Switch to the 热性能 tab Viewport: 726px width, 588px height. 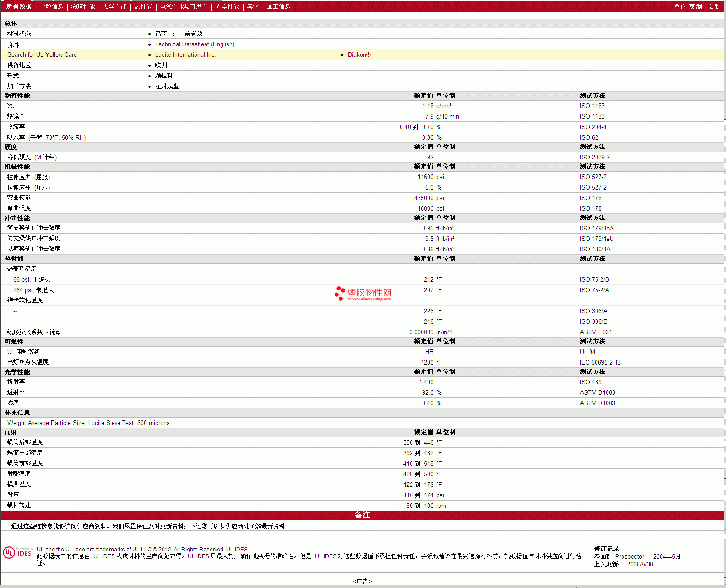[143, 7]
